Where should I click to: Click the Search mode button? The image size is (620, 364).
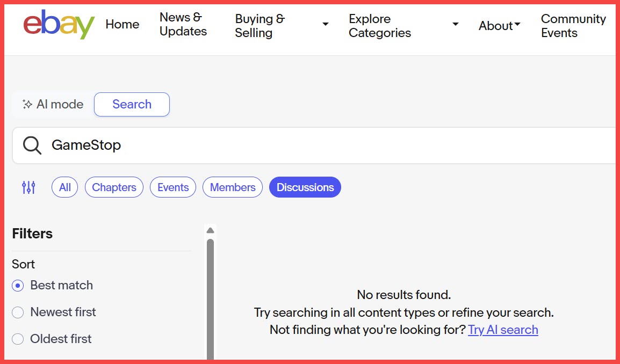[x=132, y=104]
